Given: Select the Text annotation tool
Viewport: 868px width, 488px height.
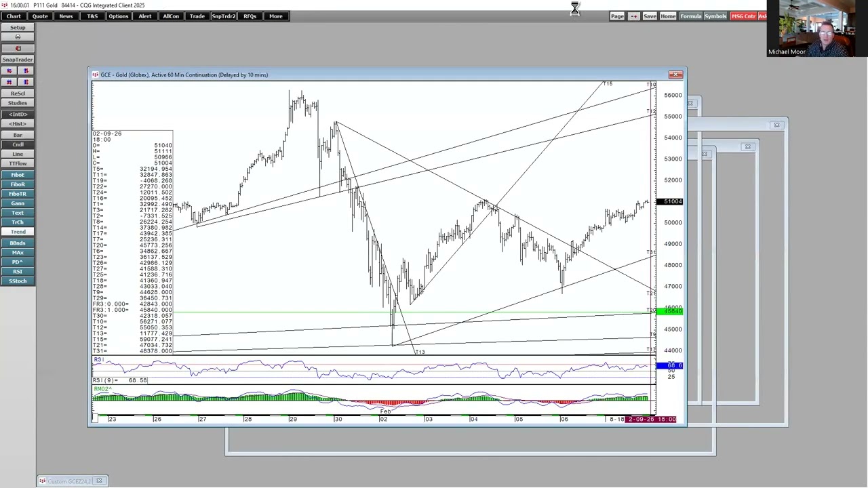Looking at the screenshot, I should click(18, 213).
